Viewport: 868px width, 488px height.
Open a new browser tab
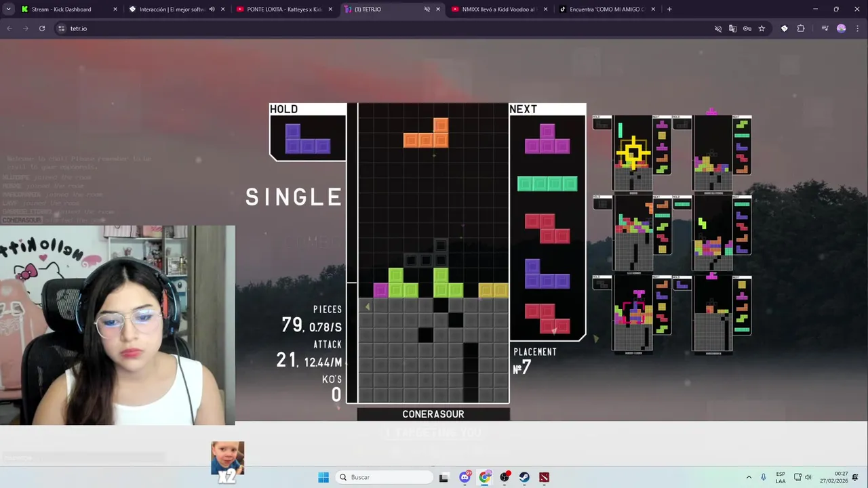[x=669, y=9]
